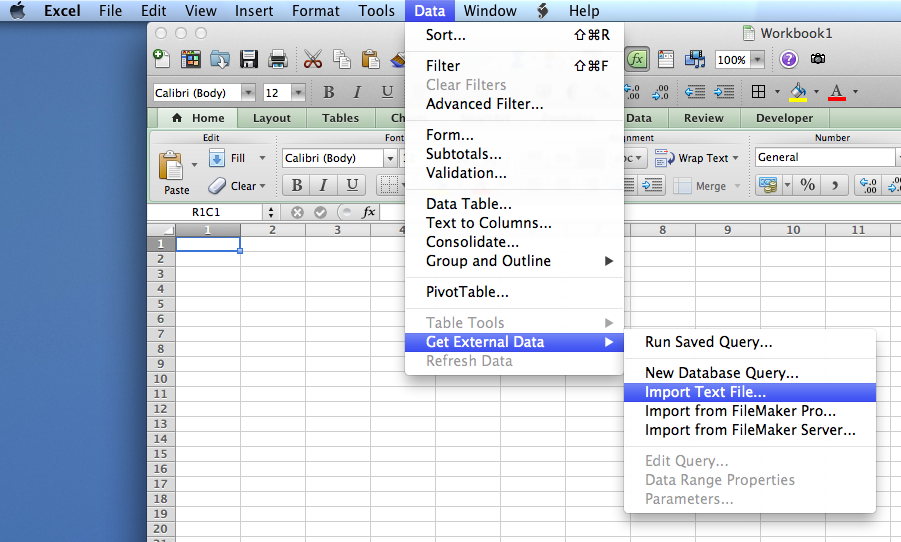This screenshot has width=901, height=542.
Task: Click the Fill Color paint bucket swatch
Action: (x=798, y=92)
